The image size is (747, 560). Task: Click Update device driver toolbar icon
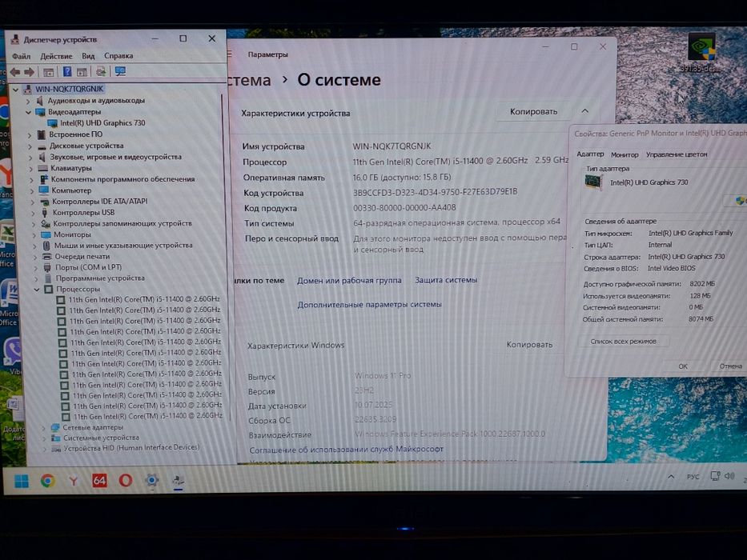pyautogui.click(x=101, y=71)
